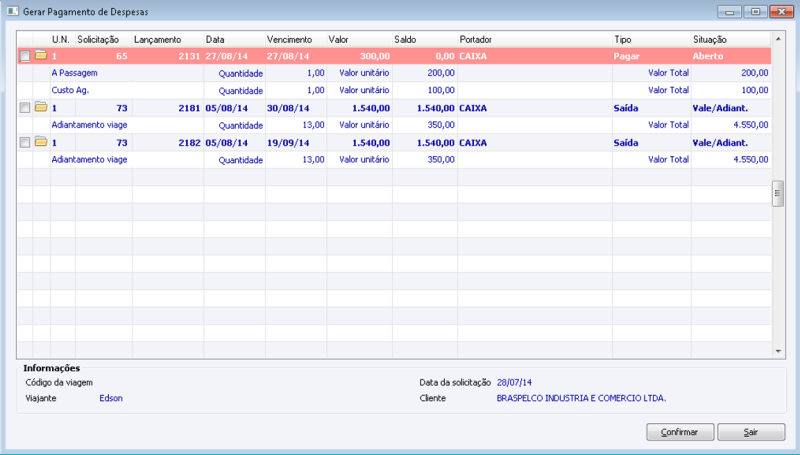The image size is (800, 455).
Task: Click valor 300,00 in the highlighted row
Action: [375, 56]
